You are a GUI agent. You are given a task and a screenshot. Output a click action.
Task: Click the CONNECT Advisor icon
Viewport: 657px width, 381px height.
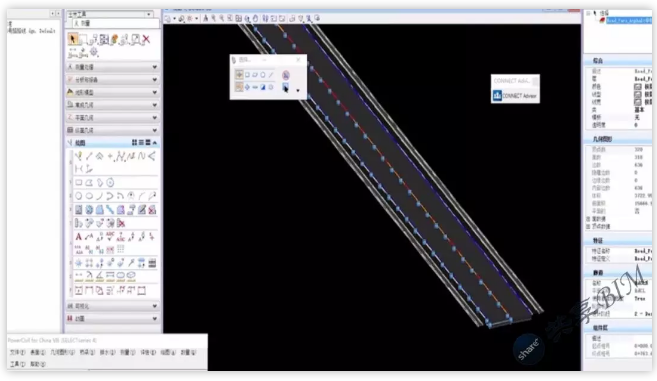[497, 96]
